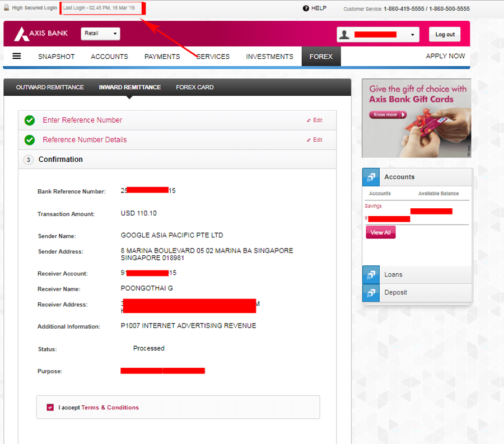Click the Axis Bank Gift Cards banner image
This screenshot has height=444, width=504.
click(417, 118)
